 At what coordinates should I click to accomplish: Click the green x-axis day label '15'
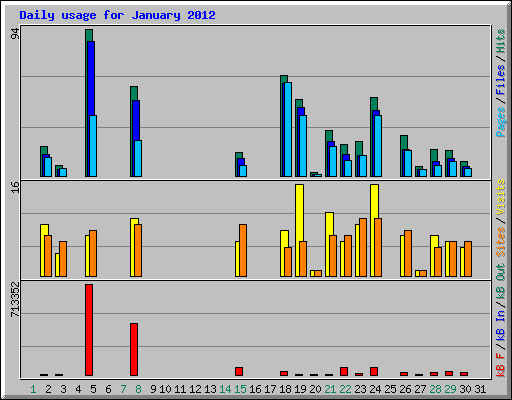240,389
